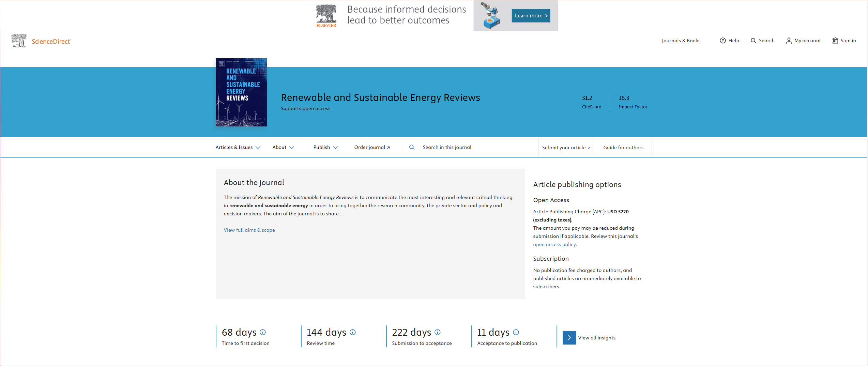The image size is (868, 366).
Task: Click the chevron next to Publish
Action: (x=336, y=148)
